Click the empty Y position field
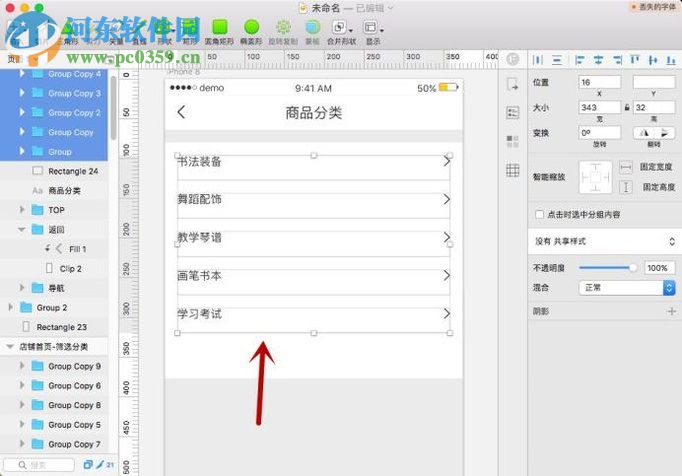 tap(654, 82)
